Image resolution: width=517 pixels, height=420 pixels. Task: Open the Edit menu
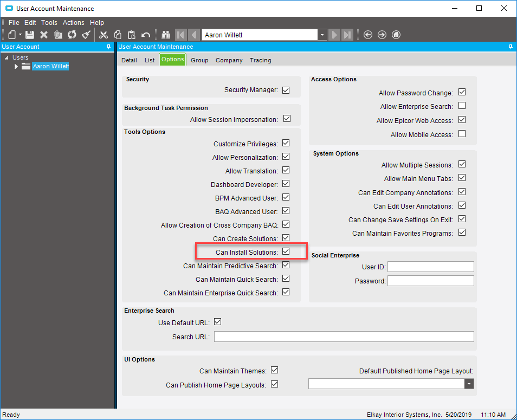pyautogui.click(x=30, y=22)
